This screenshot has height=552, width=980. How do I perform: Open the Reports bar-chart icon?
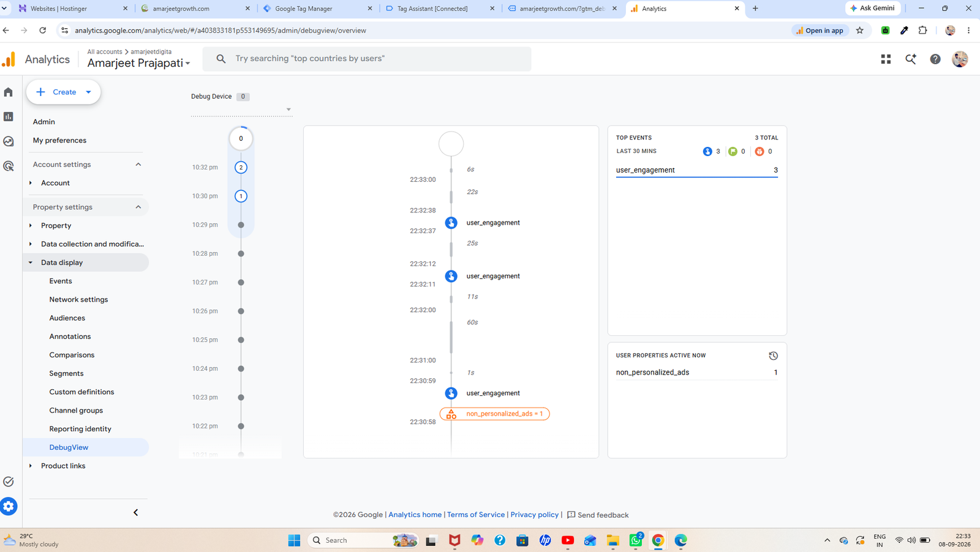(9, 116)
